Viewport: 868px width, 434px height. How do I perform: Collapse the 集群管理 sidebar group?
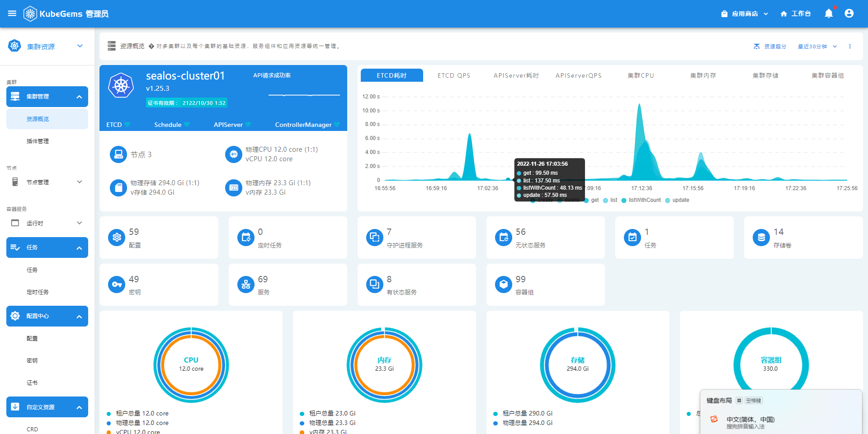(x=80, y=97)
